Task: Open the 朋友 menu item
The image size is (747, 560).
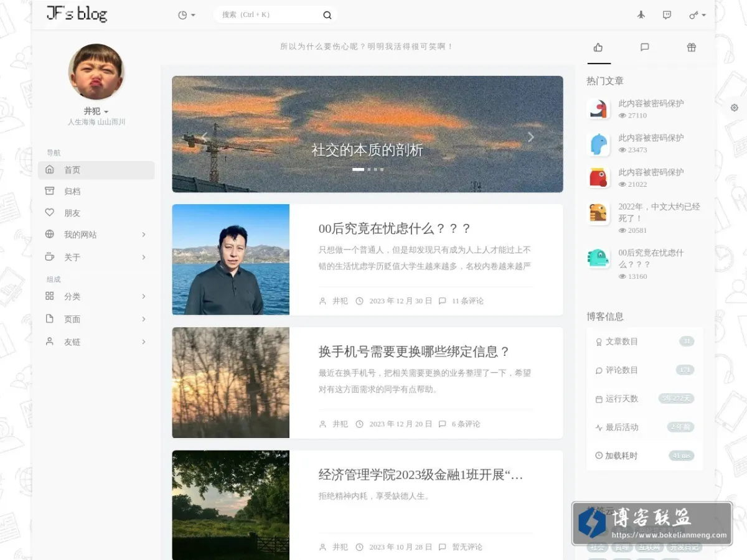Action: tap(96, 213)
